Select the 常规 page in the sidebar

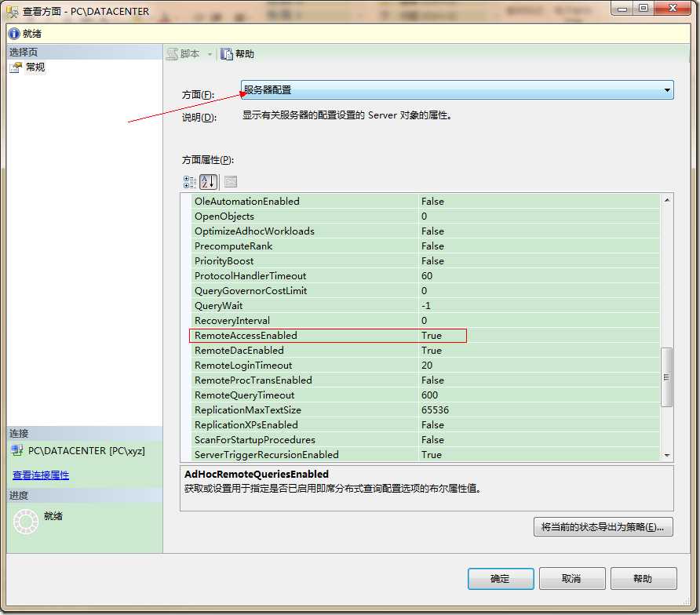pos(35,67)
